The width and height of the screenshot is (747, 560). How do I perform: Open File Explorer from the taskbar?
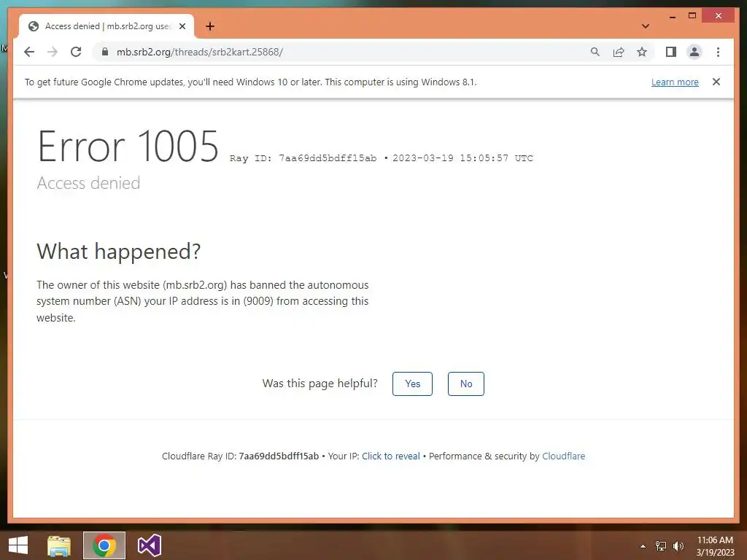(x=59, y=545)
